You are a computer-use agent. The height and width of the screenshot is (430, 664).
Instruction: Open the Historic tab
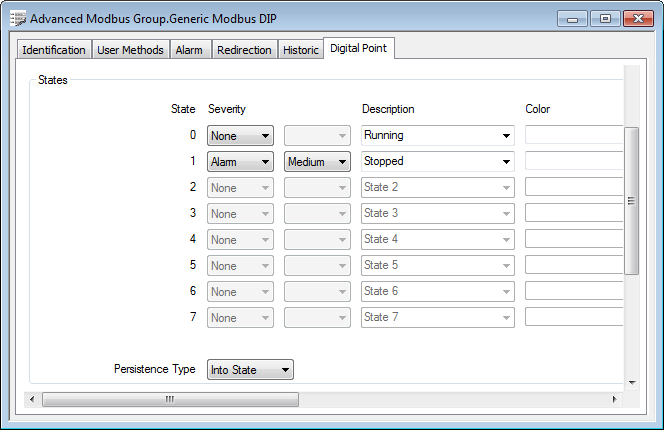click(x=300, y=50)
